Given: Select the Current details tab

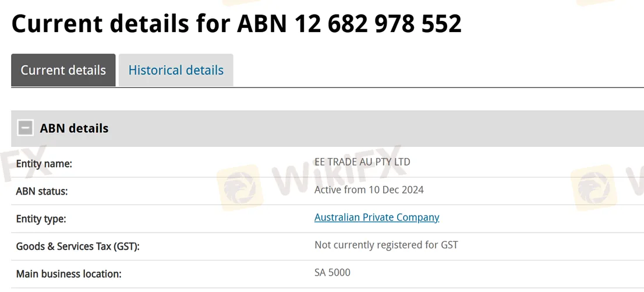Looking at the screenshot, I should [x=63, y=70].
